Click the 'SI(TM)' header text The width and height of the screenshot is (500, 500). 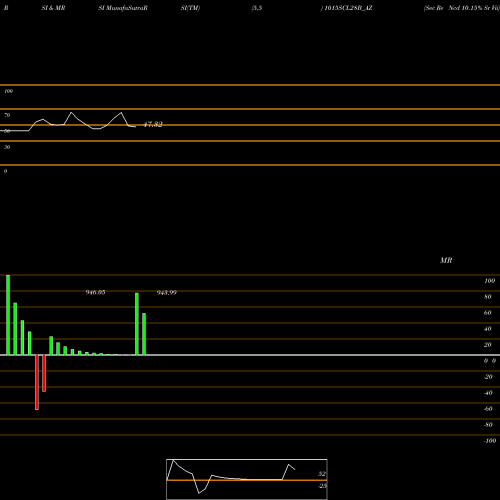(190, 8)
